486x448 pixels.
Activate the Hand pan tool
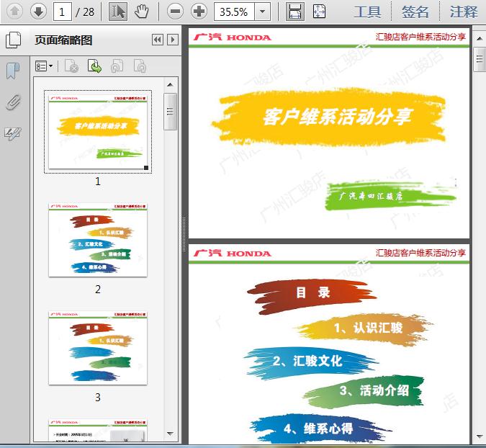[142, 11]
